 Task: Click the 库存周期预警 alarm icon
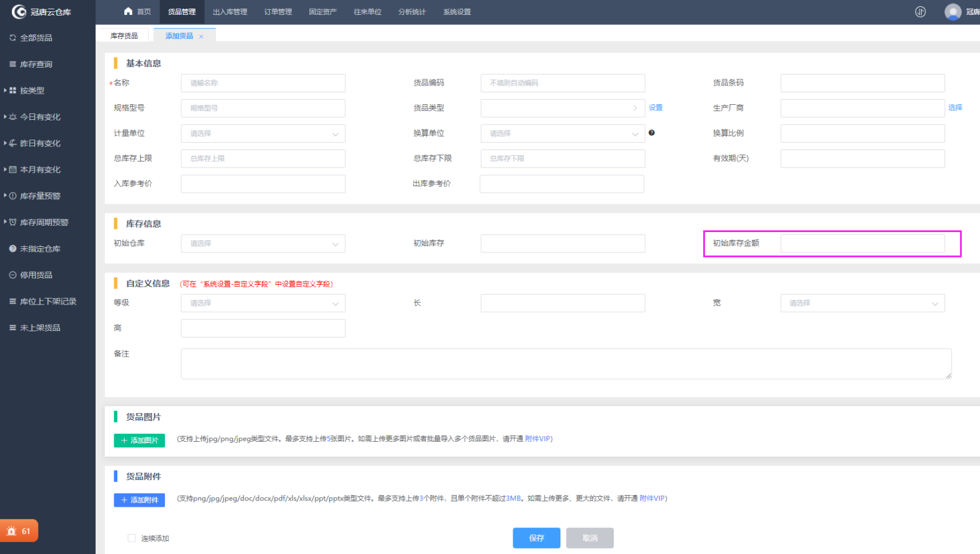[12, 222]
